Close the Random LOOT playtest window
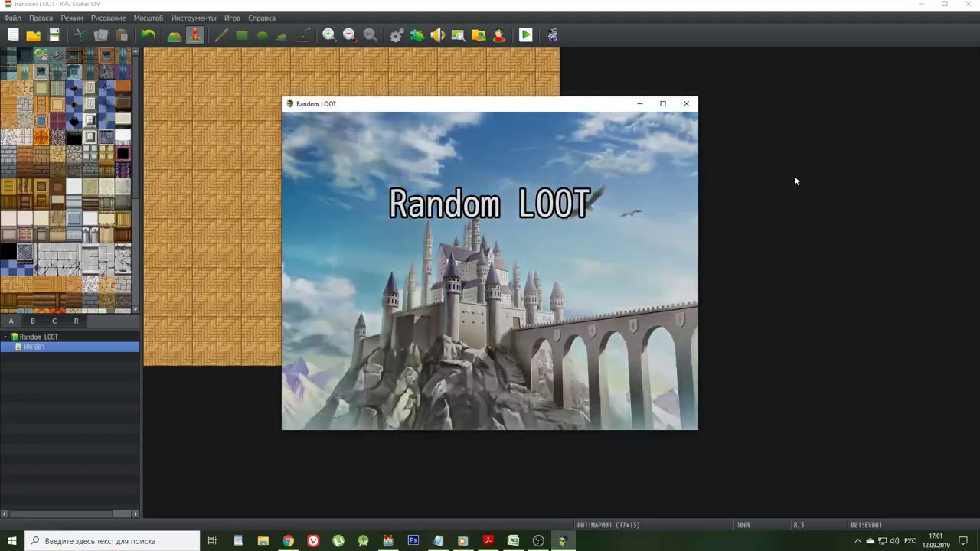980x551 pixels. [x=686, y=103]
